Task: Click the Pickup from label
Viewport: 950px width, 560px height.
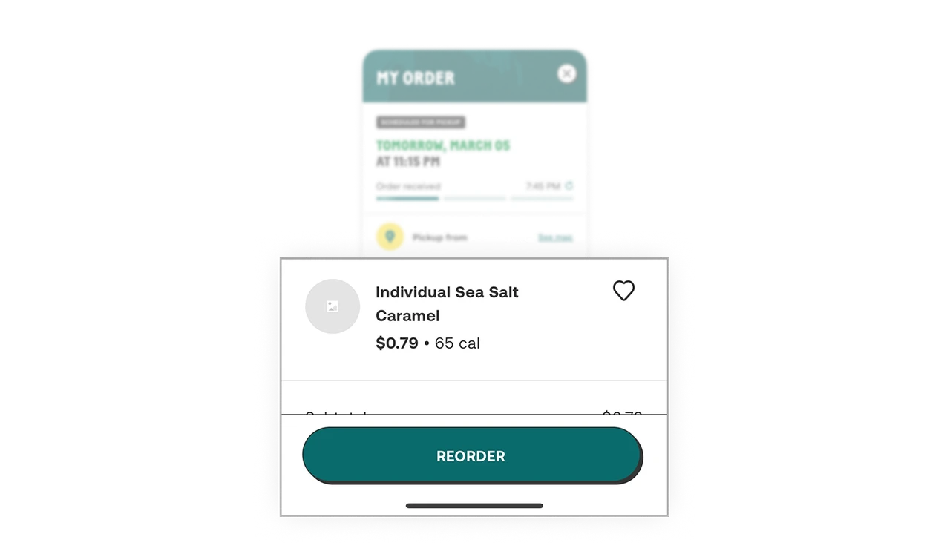Action: (440, 237)
